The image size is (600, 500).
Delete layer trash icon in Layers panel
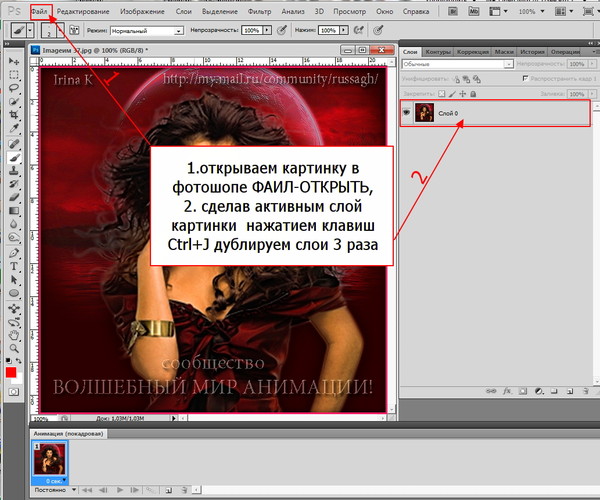tap(585, 391)
